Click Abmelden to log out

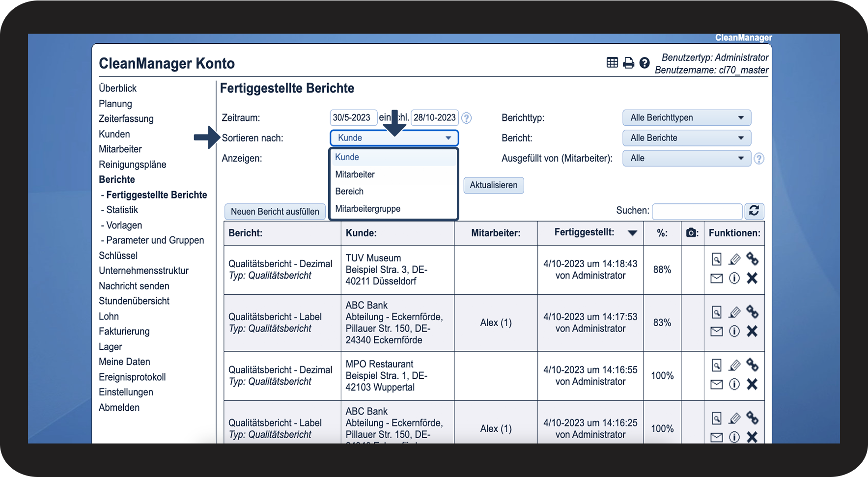(x=119, y=408)
